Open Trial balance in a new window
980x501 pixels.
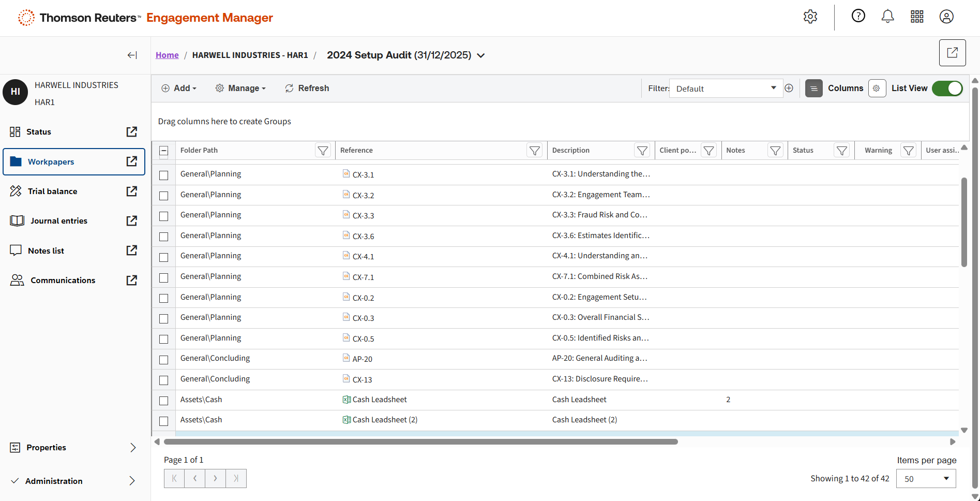[x=132, y=191]
